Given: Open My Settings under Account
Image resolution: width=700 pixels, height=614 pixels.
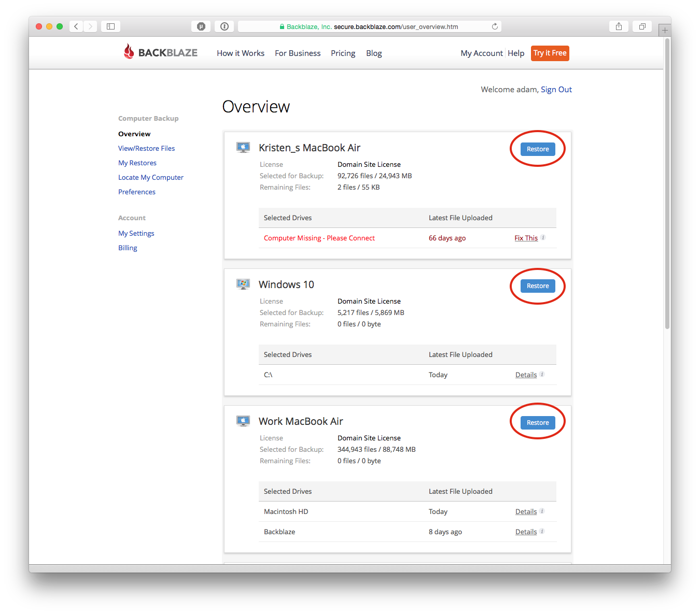Looking at the screenshot, I should (x=136, y=233).
